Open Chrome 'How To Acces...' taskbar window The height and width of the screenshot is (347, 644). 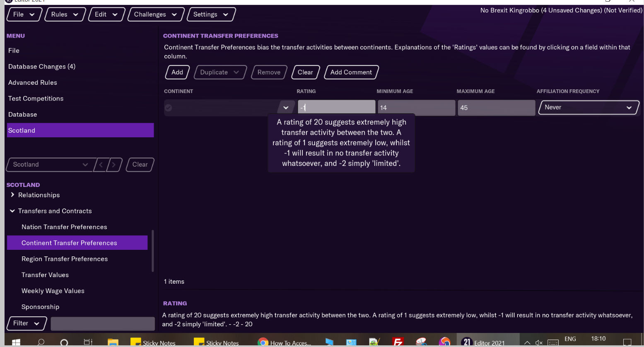pyautogui.click(x=284, y=342)
